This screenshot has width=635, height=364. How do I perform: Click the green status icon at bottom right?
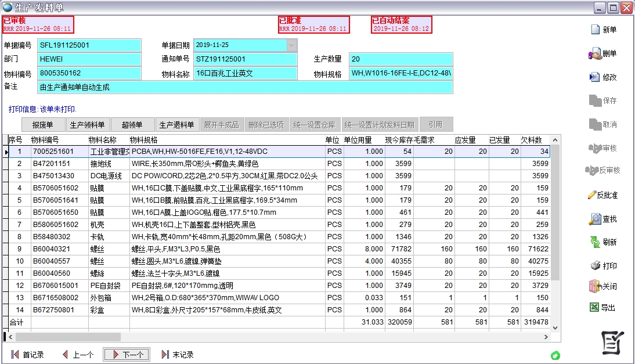click(555, 355)
